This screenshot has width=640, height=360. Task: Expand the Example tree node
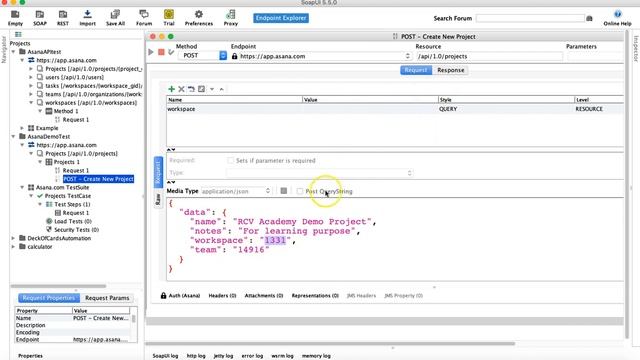pos(22,128)
